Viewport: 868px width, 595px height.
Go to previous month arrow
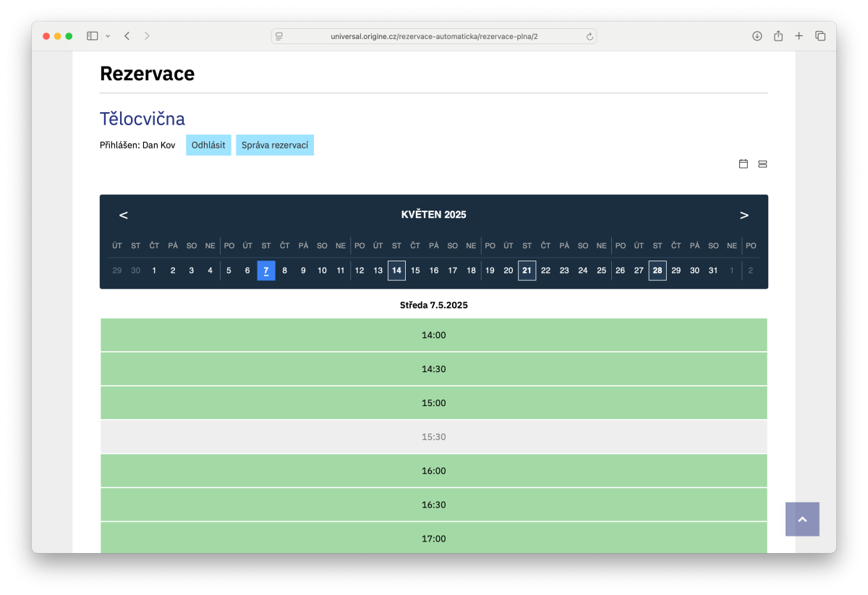(124, 215)
